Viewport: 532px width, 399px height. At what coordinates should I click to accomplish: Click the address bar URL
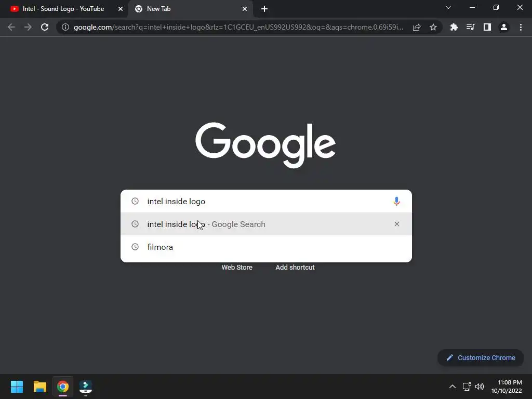point(238,27)
